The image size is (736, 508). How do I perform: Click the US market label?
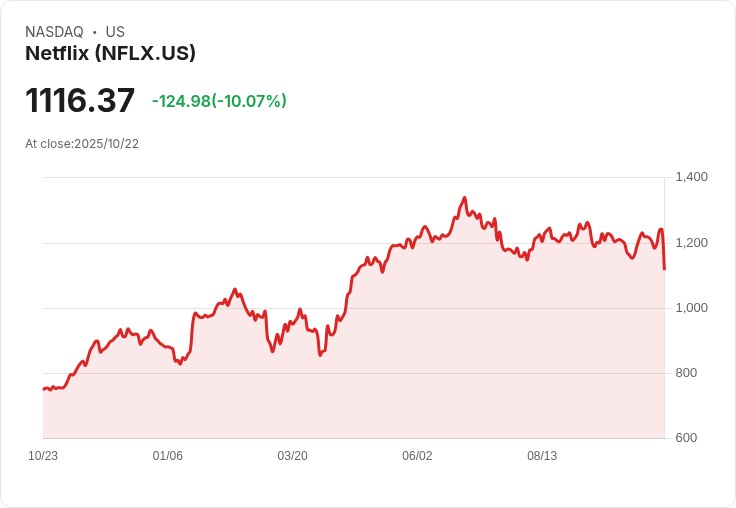coord(115,32)
